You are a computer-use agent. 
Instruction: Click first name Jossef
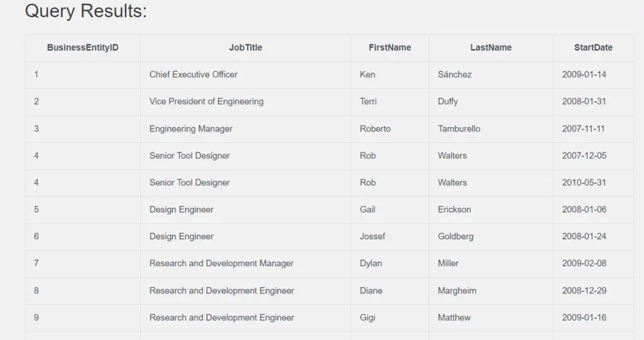point(372,236)
